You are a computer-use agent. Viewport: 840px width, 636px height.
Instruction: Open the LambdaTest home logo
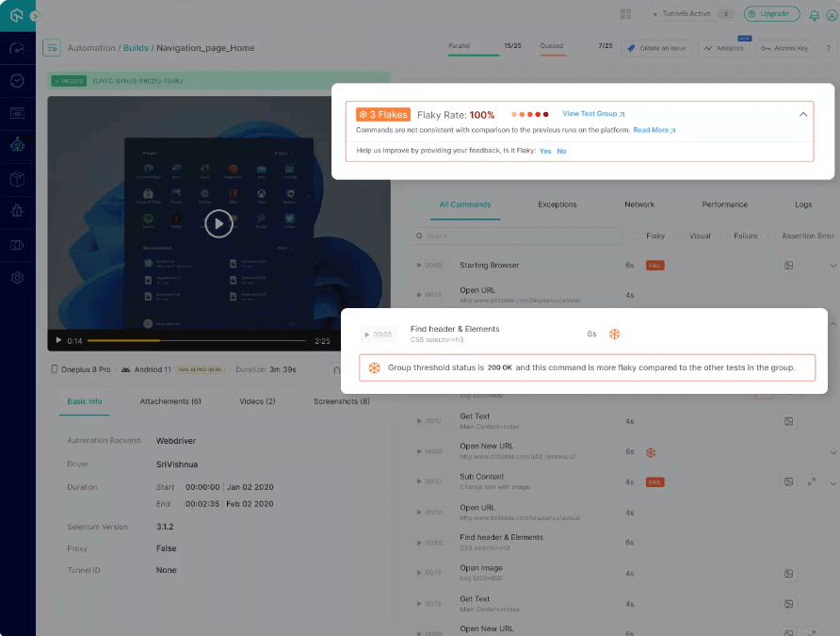point(17,15)
